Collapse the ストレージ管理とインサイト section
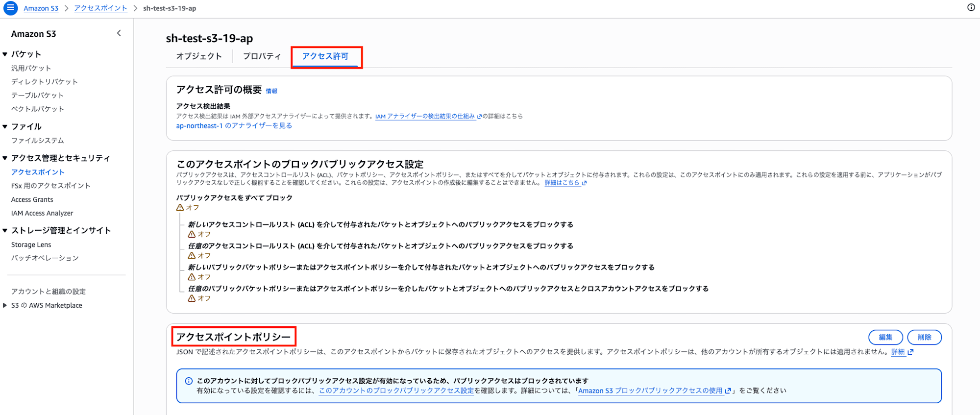Image resolution: width=980 pixels, height=415 pixels. 5,231
